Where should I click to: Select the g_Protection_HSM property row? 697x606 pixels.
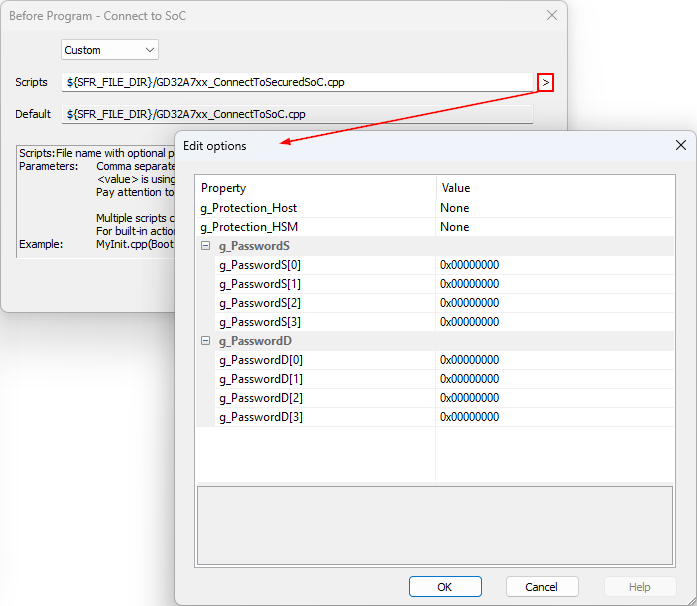click(249, 227)
